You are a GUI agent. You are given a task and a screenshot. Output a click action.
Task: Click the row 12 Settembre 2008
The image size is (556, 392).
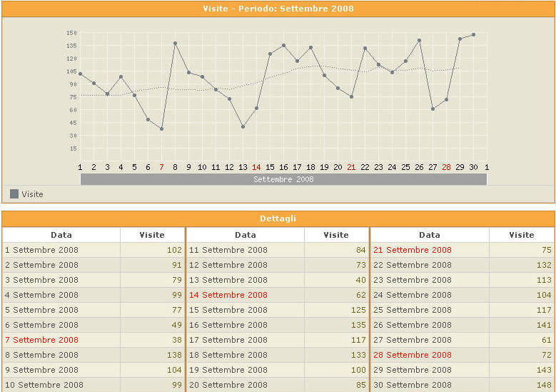pyautogui.click(x=278, y=265)
